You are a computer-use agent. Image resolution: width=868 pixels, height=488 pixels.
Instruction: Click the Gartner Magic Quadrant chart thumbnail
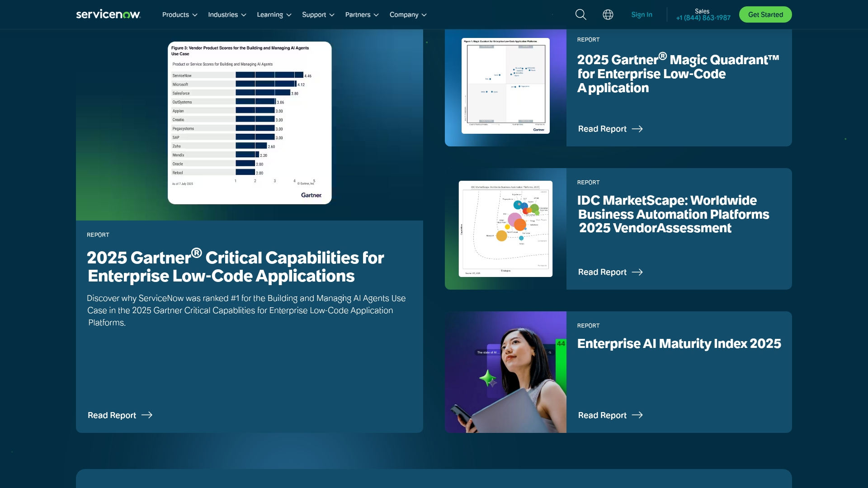tap(505, 85)
